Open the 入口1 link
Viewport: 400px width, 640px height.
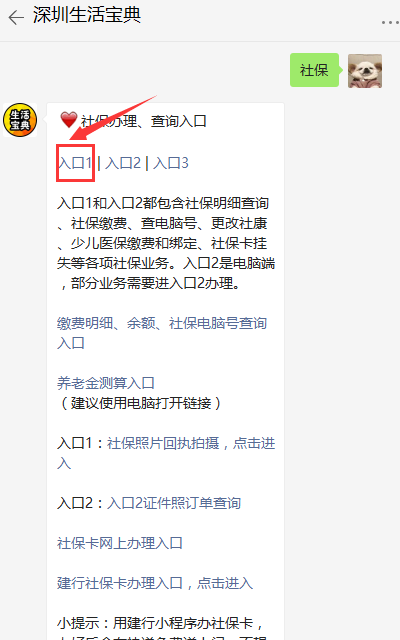pos(75,163)
